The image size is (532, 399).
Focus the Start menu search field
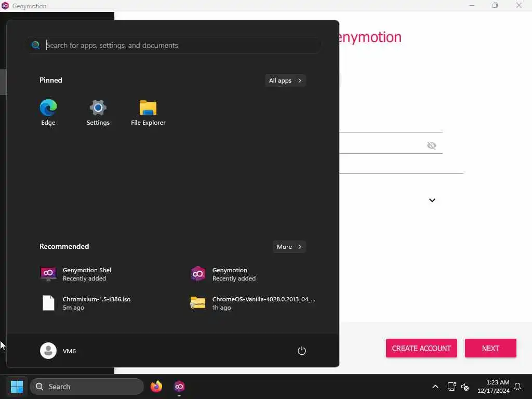coord(175,45)
